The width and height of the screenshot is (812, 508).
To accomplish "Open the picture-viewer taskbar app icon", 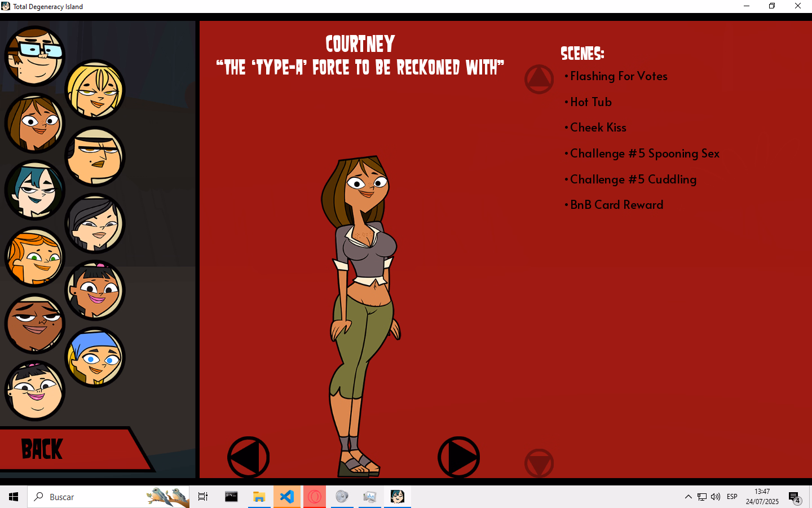I will click(370, 497).
